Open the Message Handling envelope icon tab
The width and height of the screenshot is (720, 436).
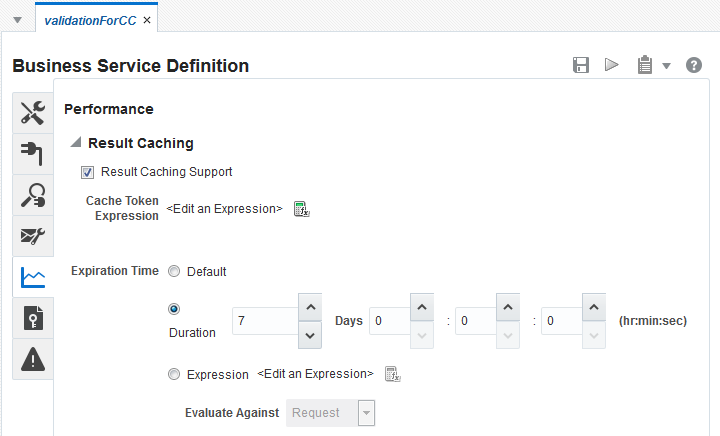tap(33, 237)
